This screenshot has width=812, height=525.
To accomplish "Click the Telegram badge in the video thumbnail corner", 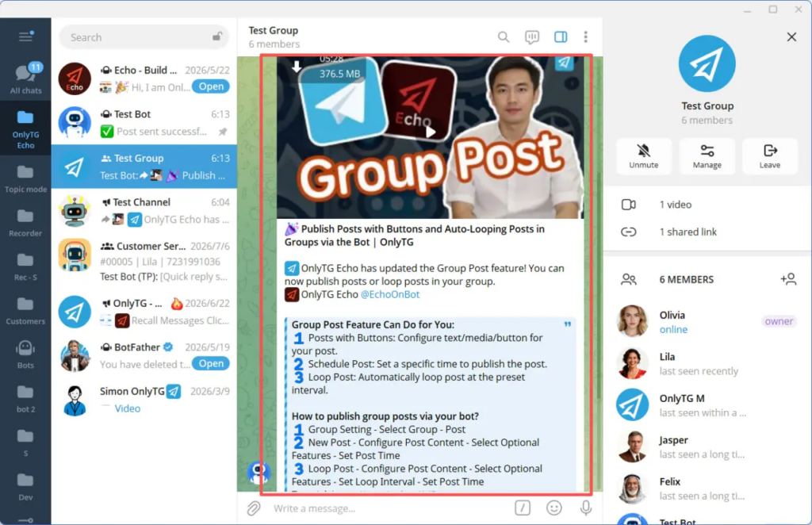I will tap(564, 63).
